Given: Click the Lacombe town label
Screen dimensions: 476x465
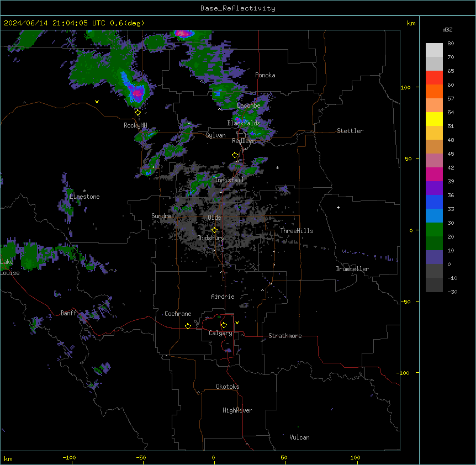Looking at the screenshot, I should 248,105.
